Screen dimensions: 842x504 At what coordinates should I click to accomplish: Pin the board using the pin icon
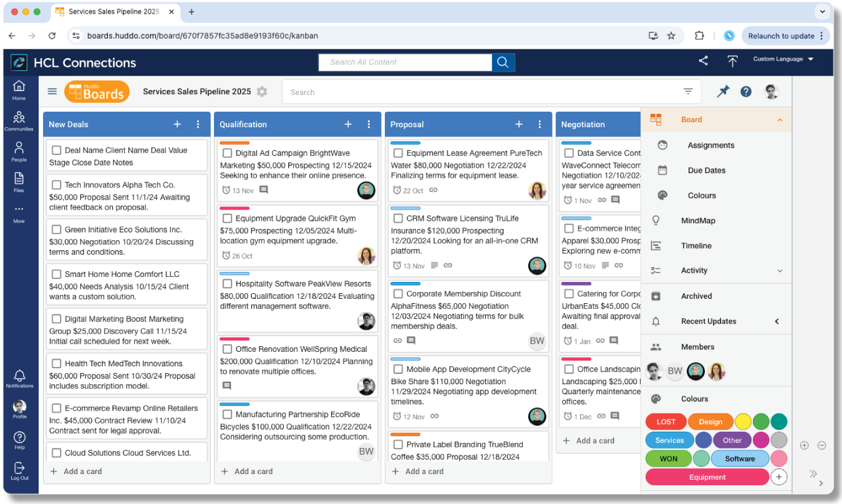[723, 91]
